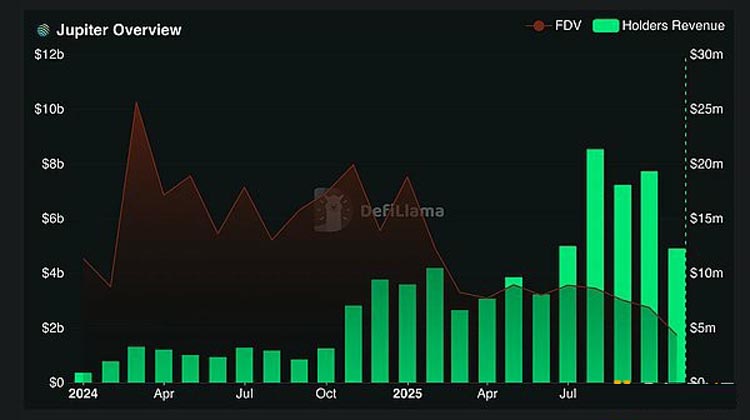
Task: Click the $2b left axis label
Action: [x=53, y=328]
